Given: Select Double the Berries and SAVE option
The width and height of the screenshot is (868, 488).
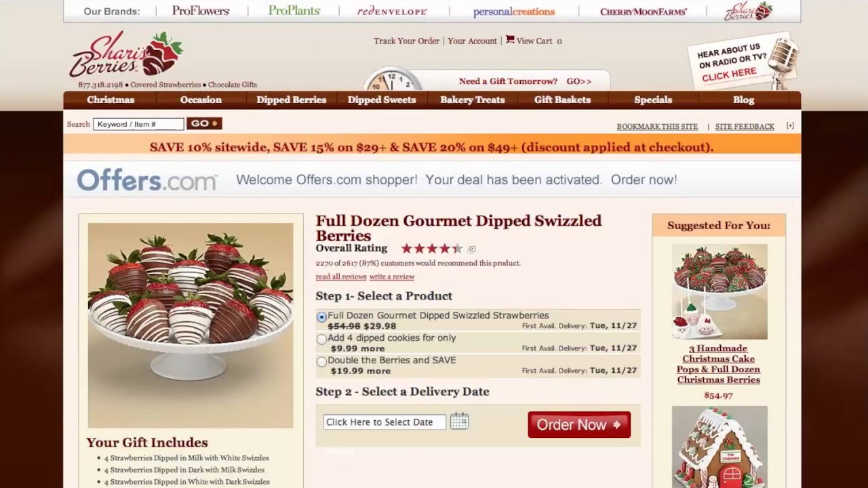Looking at the screenshot, I should coord(321,361).
